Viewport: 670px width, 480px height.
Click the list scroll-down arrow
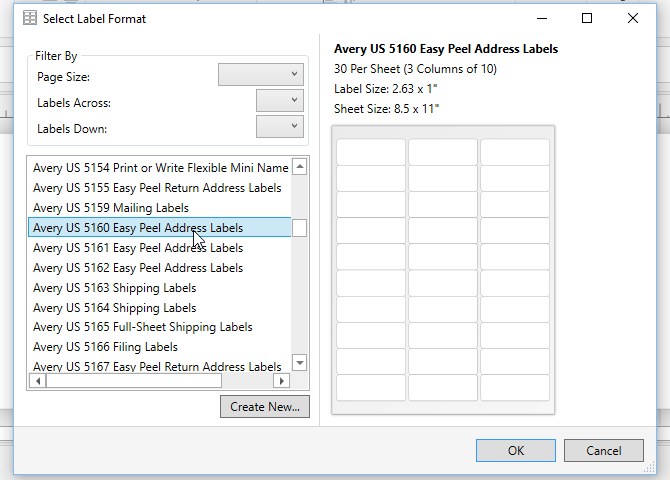coord(300,362)
